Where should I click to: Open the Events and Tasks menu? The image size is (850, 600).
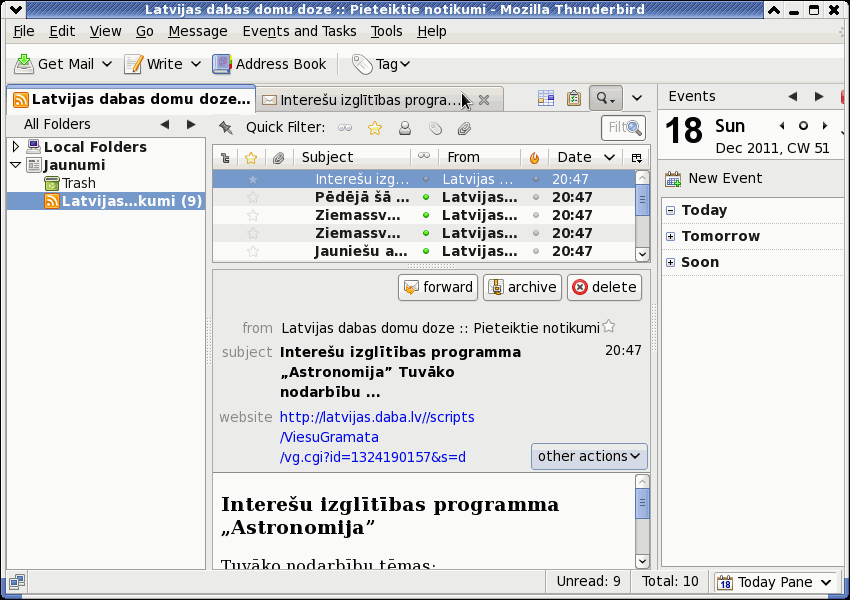pos(299,31)
